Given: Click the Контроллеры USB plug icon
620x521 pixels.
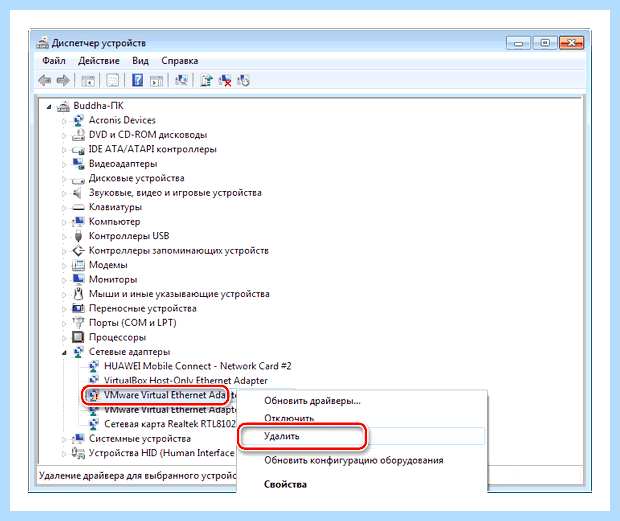Looking at the screenshot, I should click(78, 236).
